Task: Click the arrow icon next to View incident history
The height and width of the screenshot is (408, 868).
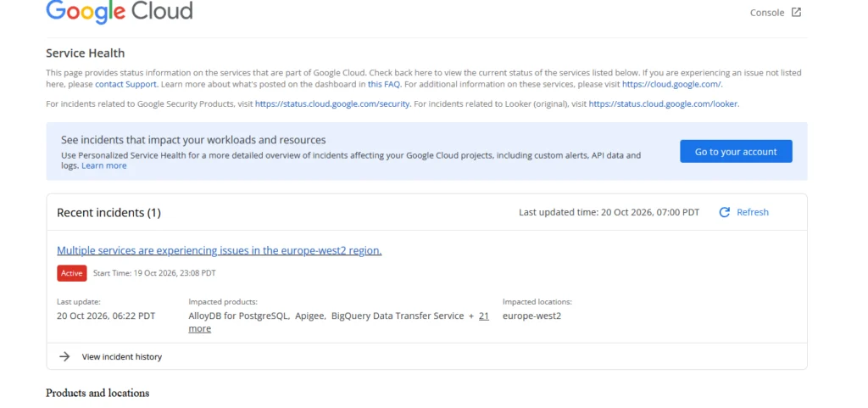Action: pos(64,356)
